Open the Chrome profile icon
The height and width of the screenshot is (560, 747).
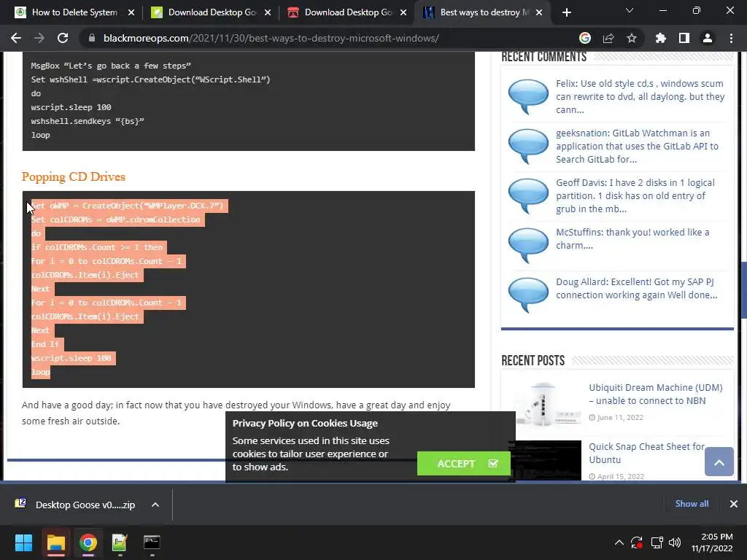click(x=708, y=38)
